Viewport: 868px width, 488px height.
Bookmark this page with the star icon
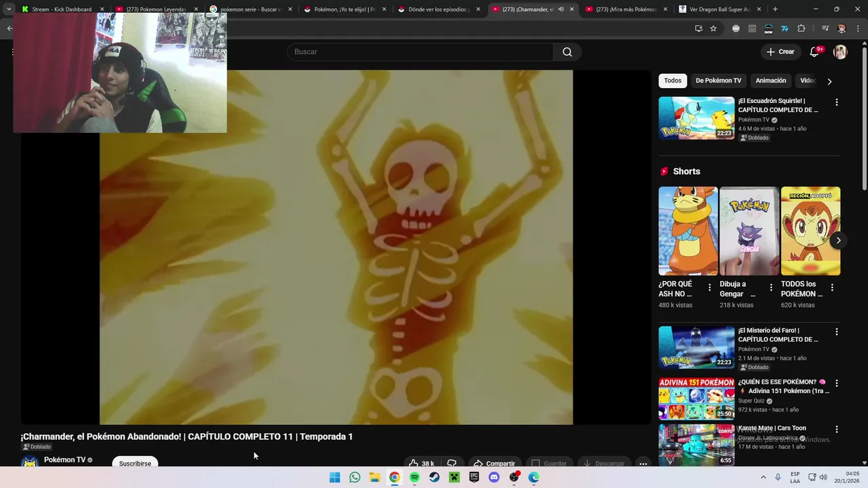pyautogui.click(x=713, y=28)
